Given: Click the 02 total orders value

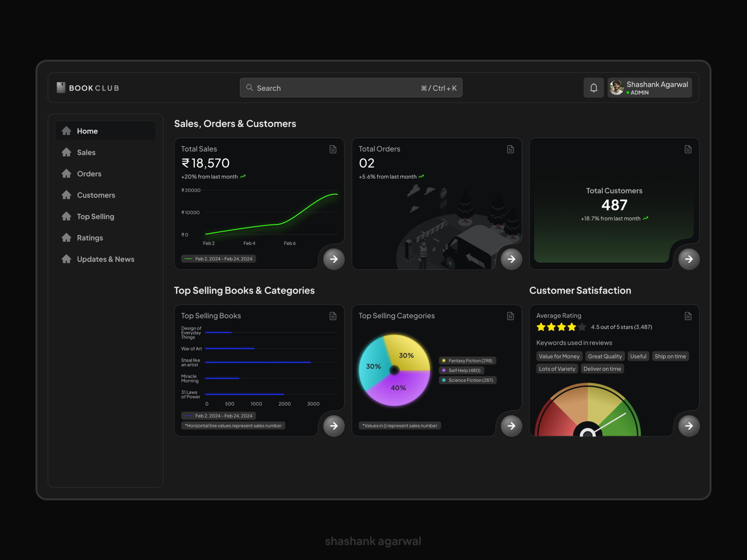Looking at the screenshot, I should point(367,163).
